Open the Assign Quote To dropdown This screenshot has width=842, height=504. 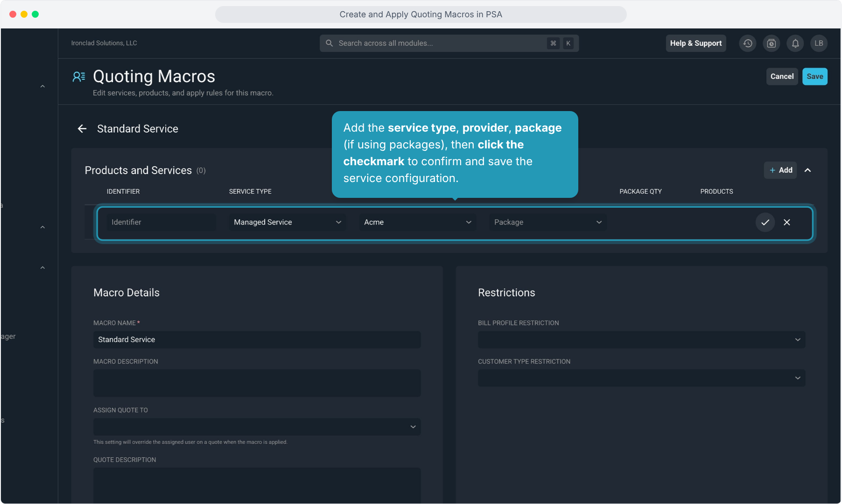tap(257, 427)
